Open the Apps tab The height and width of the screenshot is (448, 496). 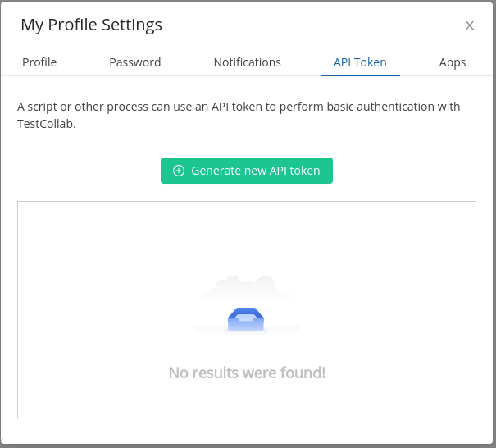pos(453,62)
